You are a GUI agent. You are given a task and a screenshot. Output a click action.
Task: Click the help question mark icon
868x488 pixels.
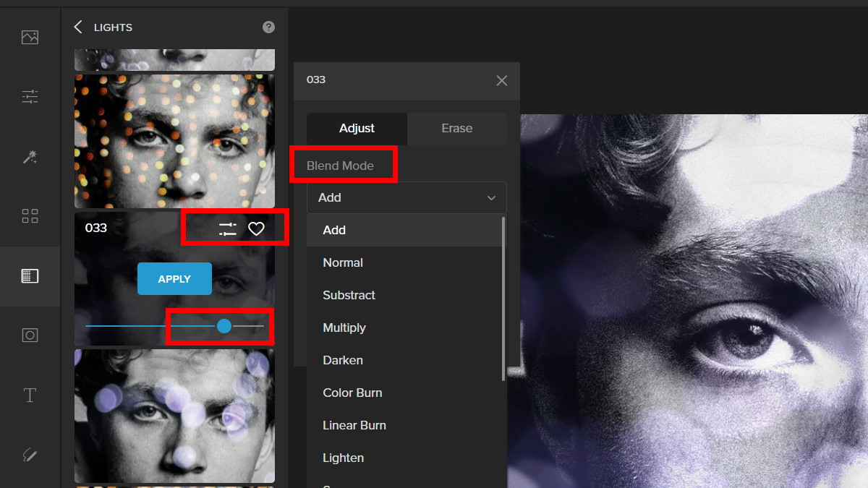tap(268, 27)
